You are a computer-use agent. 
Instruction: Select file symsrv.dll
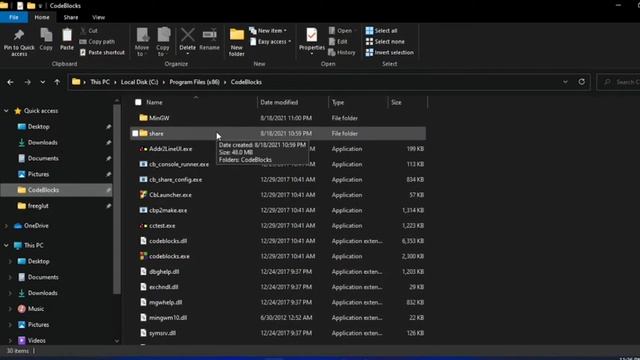[162, 333]
